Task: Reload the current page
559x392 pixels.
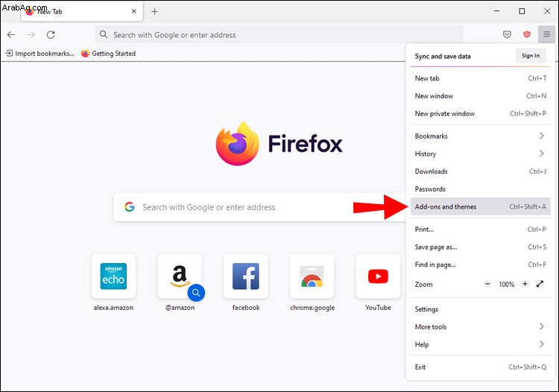Action: coord(51,34)
